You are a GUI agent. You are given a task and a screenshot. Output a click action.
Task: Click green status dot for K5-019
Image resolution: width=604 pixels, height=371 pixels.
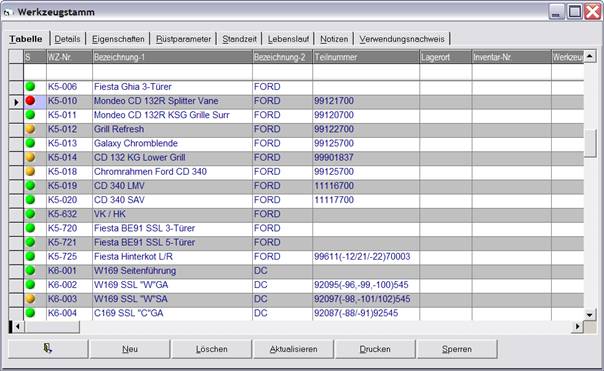(30, 186)
